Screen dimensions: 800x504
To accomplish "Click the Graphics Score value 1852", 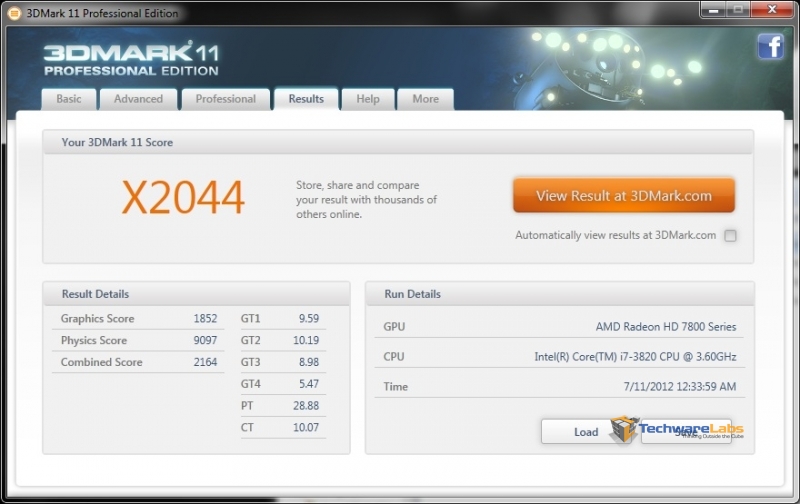I will (x=205, y=319).
